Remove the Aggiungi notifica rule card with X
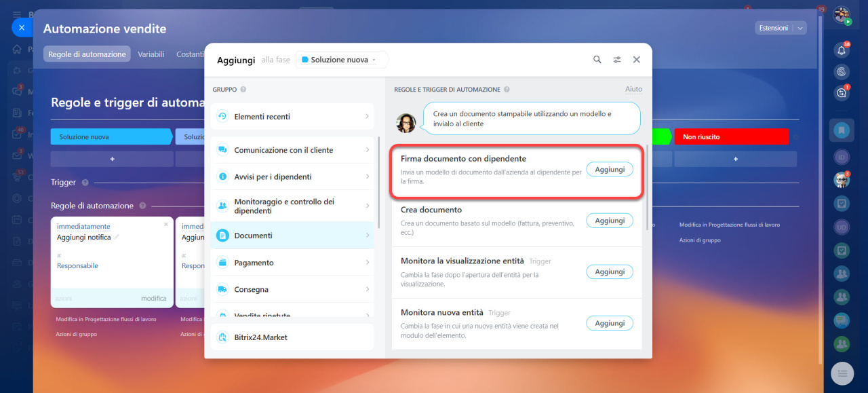 click(166, 224)
